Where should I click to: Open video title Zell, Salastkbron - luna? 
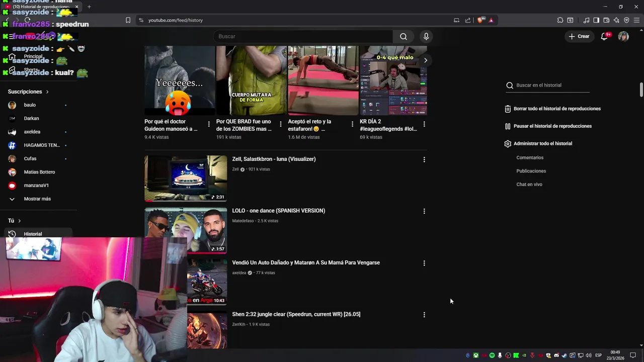[274, 159]
